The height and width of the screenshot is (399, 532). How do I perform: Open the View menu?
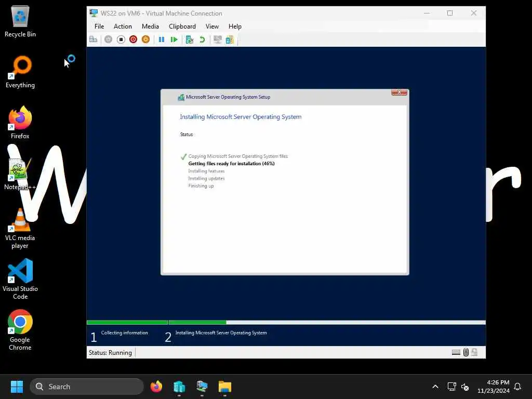click(212, 26)
